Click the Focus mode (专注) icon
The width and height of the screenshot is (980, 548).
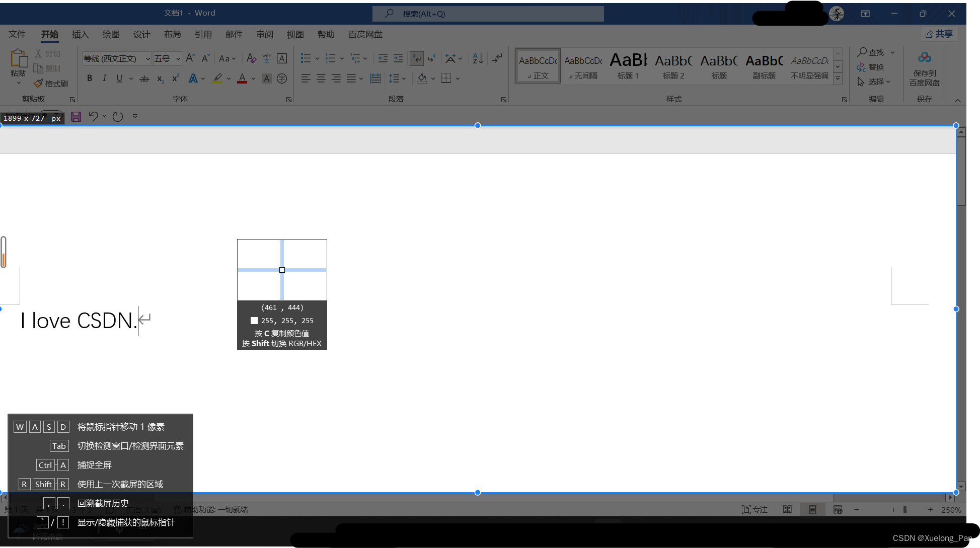[x=746, y=510]
